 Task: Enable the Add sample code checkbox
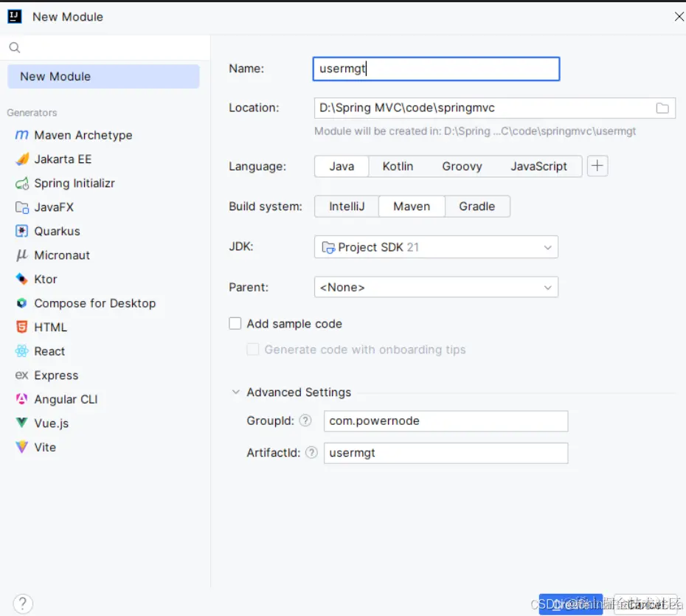pyautogui.click(x=235, y=324)
